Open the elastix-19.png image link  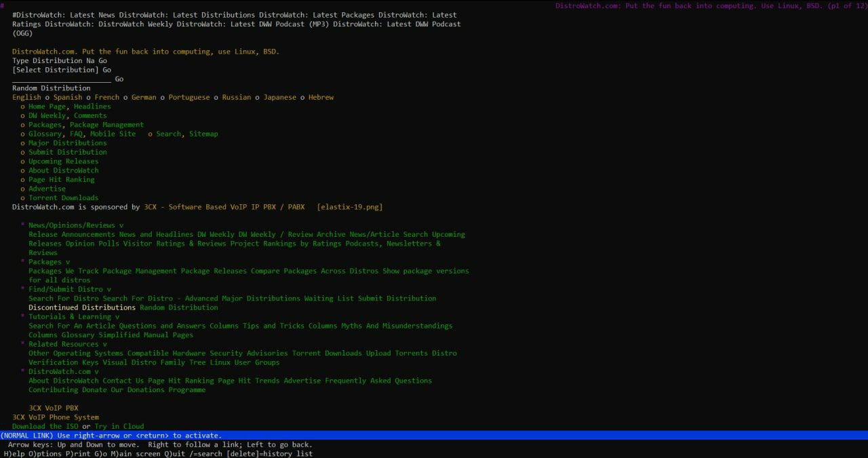pyautogui.click(x=350, y=207)
